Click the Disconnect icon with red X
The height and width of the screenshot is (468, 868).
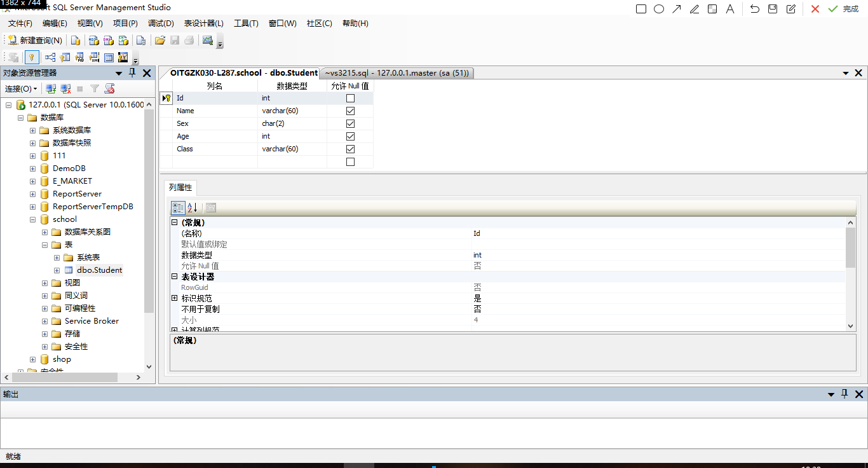65,89
